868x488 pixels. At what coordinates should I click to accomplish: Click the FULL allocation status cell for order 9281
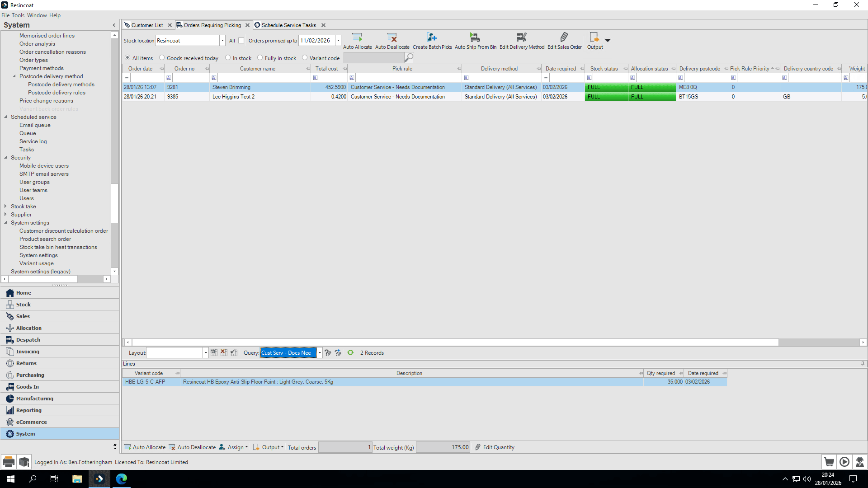pyautogui.click(x=652, y=87)
